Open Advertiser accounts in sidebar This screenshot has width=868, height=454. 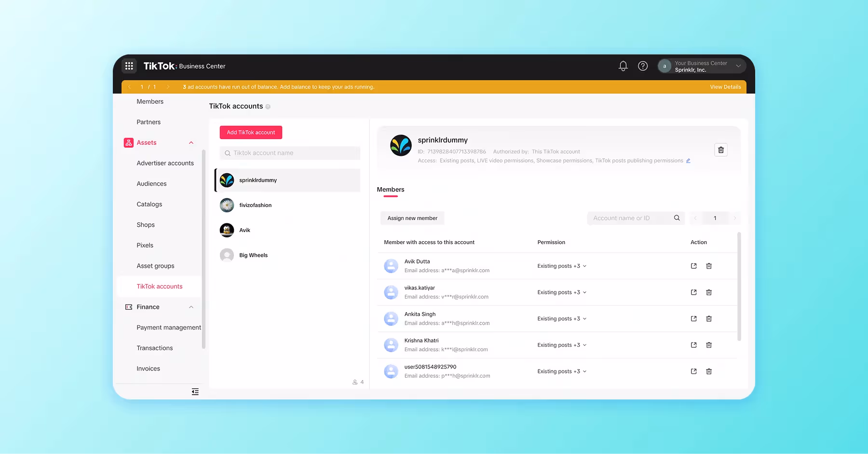tap(165, 163)
